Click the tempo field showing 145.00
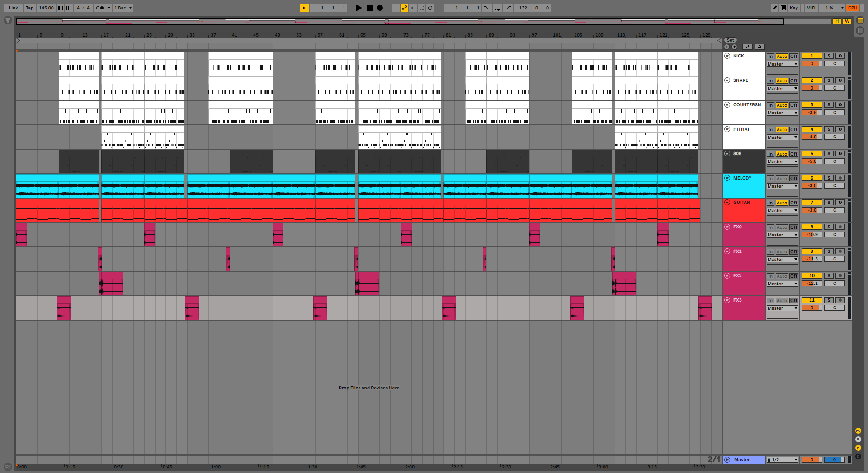The image size is (868, 473). pyautogui.click(x=46, y=8)
